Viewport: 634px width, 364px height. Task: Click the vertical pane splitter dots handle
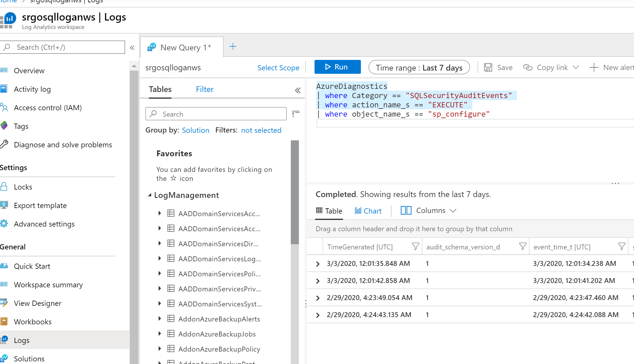[306, 304]
